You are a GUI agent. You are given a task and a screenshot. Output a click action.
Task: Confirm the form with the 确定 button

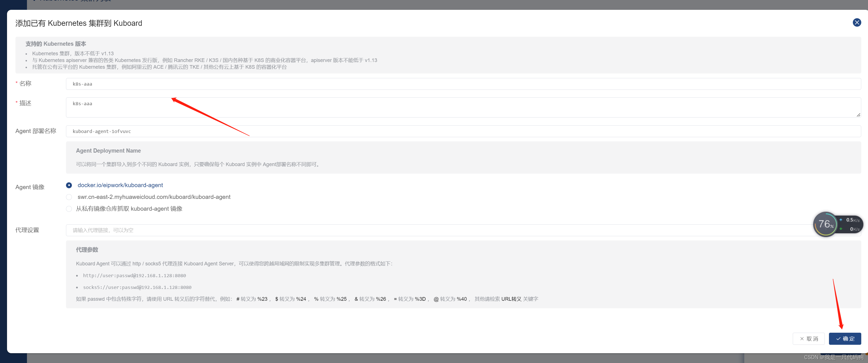[845, 338]
